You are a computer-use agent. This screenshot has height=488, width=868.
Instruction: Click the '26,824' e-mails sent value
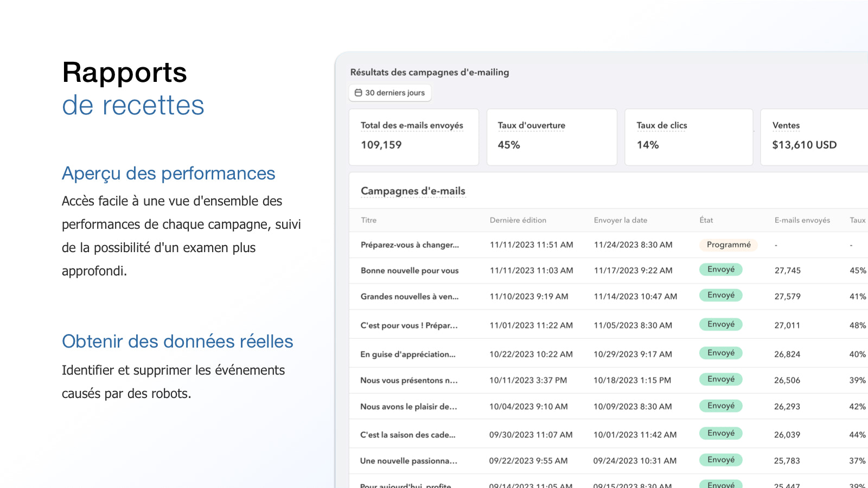[x=787, y=354]
